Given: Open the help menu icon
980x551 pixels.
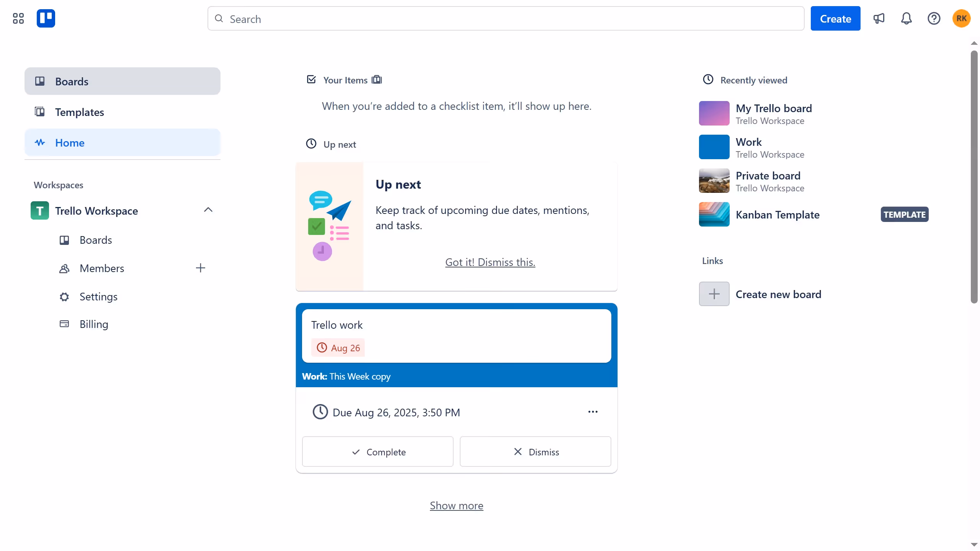Looking at the screenshot, I should [x=934, y=18].
